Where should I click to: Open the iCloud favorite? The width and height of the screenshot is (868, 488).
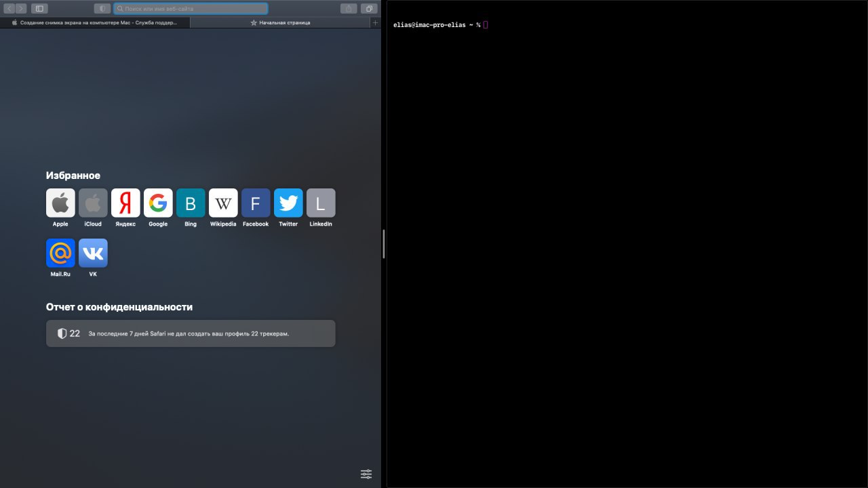[x=93, y=207]
